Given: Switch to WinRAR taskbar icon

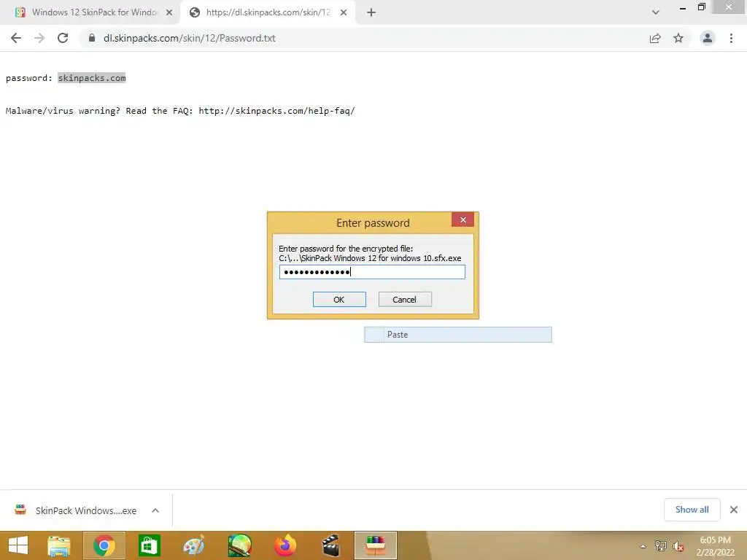Looking at the screenshot, I should tap(376, 545).
